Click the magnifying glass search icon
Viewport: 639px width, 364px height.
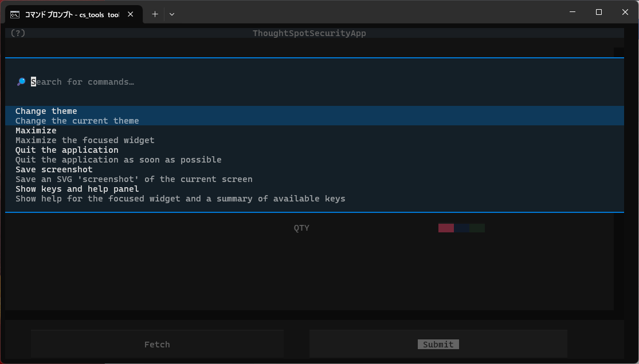tap(21, 82)
